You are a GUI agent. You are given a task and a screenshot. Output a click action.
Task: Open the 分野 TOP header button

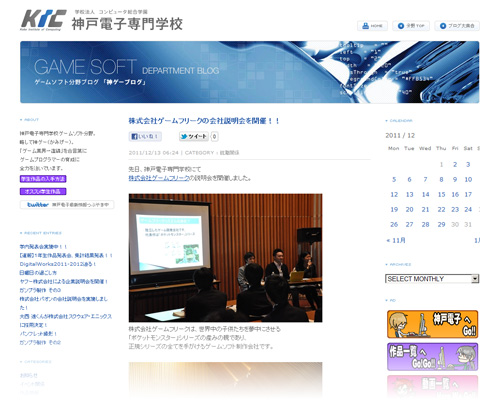click(411, 26)
